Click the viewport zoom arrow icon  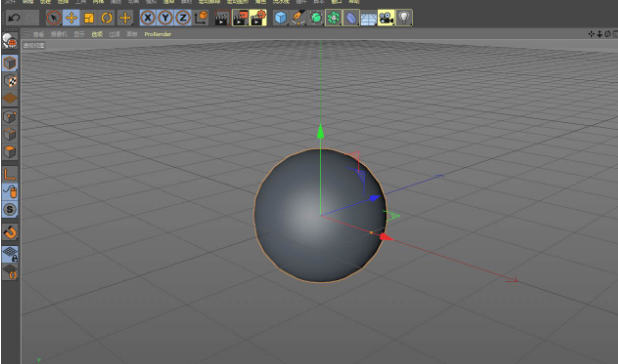pyautogui.click(x=599, y=34)
